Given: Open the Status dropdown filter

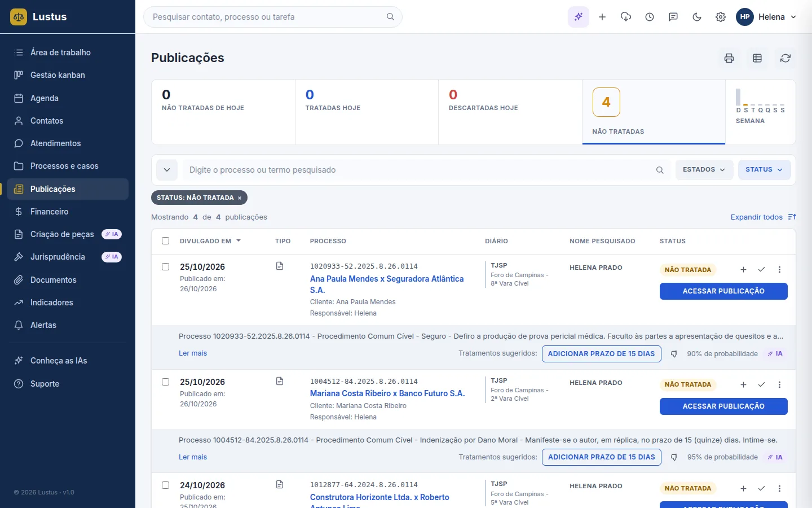Looking at the screenshot, I should (x=764, y=170).
